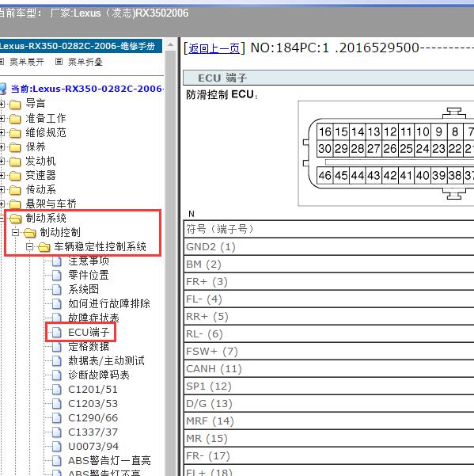474x476 pixels.
Task: Select the 悬架与车桥 tree entry
Action: pos(51,204)
